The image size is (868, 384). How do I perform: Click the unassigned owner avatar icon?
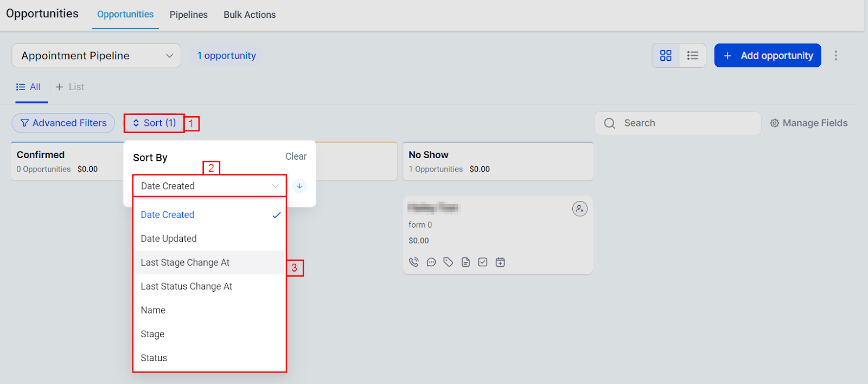[580, 209]
